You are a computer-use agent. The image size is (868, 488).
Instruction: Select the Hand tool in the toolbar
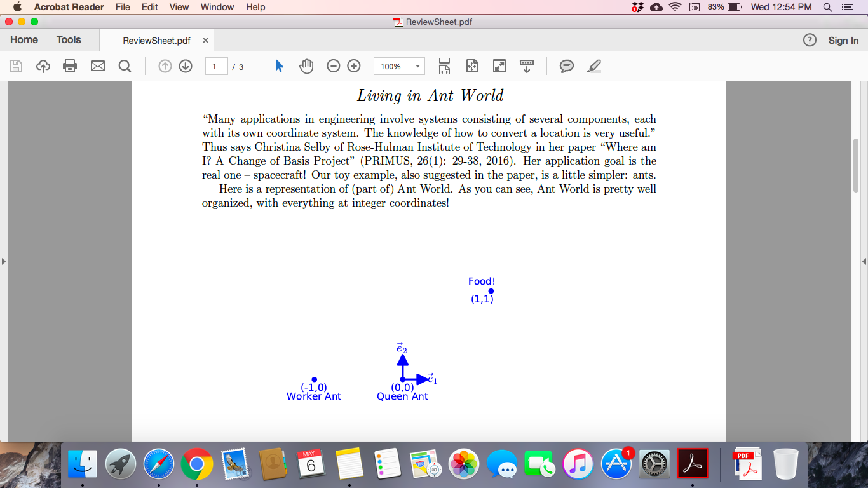(306, 65)
